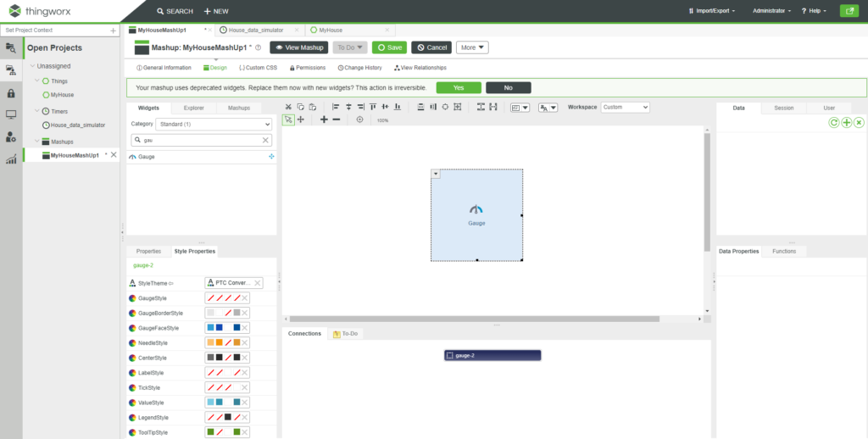Open the NeedleStyle color swatches
Viewport: 868px width, 439px height.
tap(227, 342)
